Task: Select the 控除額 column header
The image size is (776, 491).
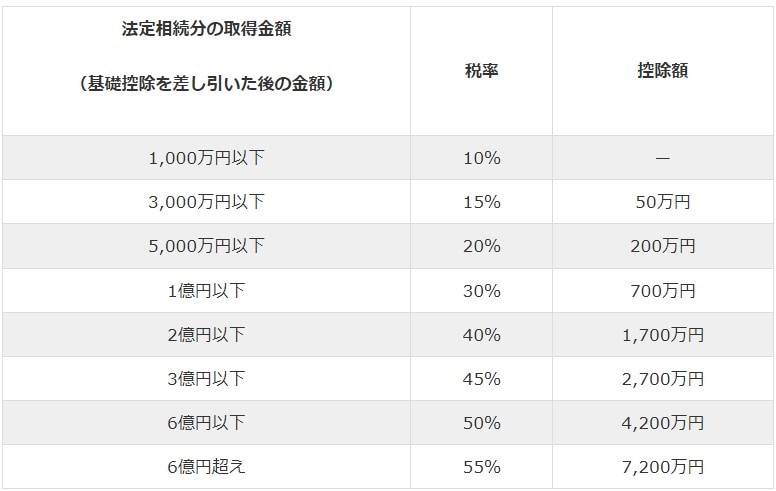Action: 663,71
